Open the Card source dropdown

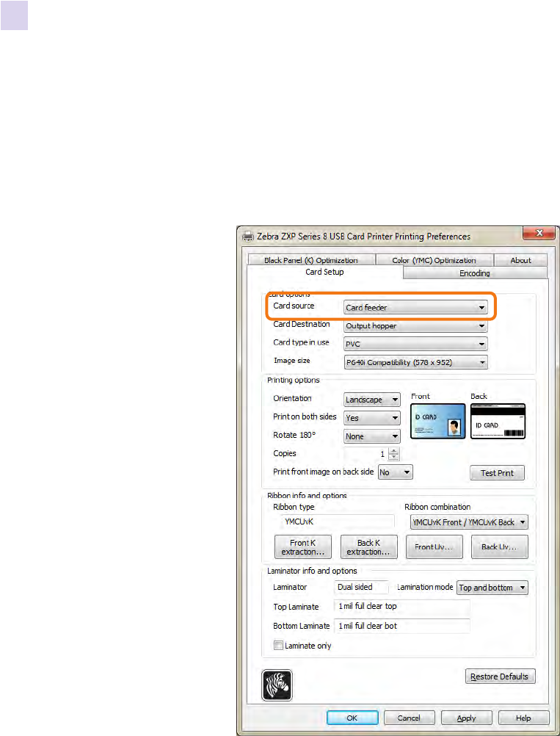pos(415,308)
